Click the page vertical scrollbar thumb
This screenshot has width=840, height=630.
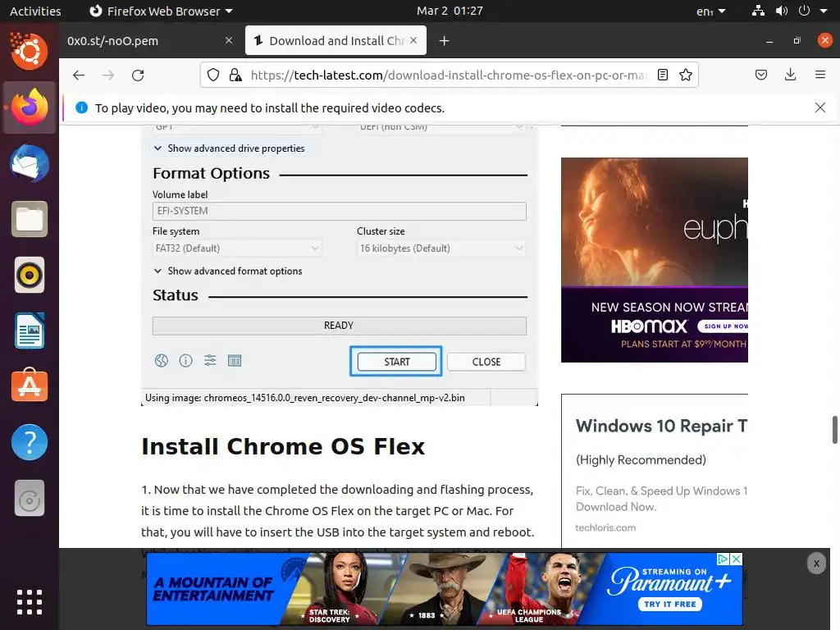pyautogui.click(x=834, y=430)
